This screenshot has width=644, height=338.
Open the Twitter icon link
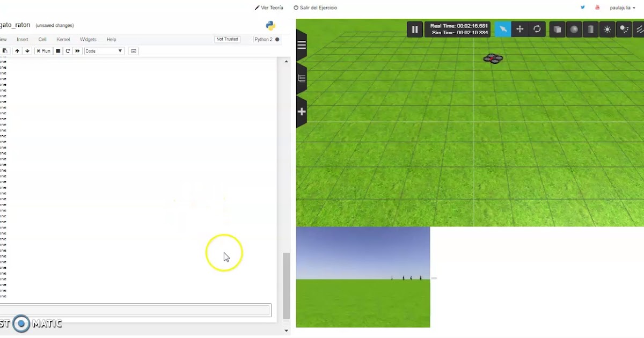pos(583,8)
